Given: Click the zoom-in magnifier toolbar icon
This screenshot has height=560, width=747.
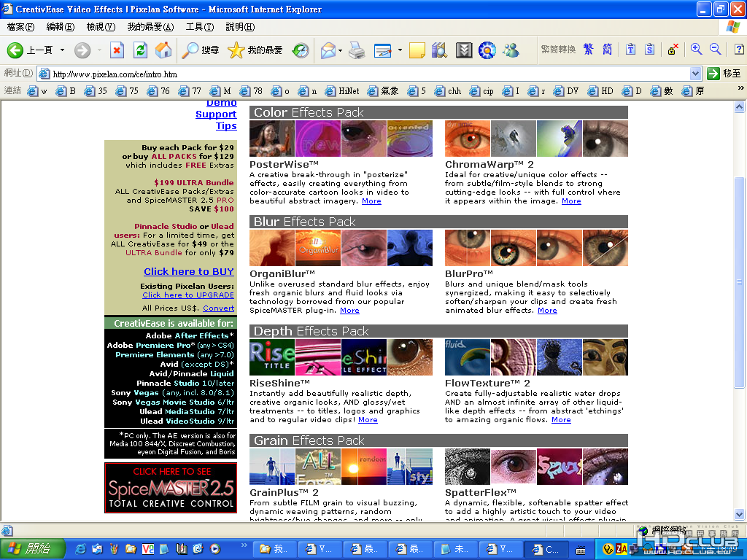Looking at the screenshot, I should tap(696, 49).
